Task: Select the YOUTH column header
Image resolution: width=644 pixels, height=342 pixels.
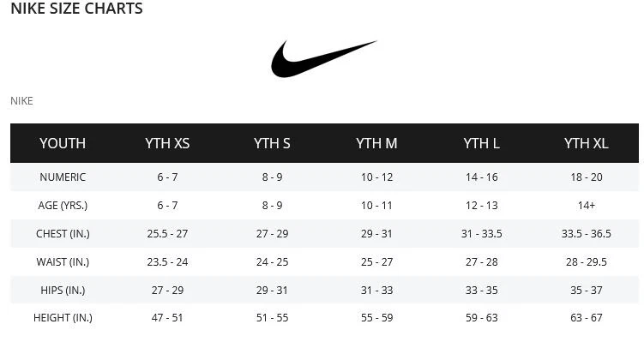Action: coord(63,143)
